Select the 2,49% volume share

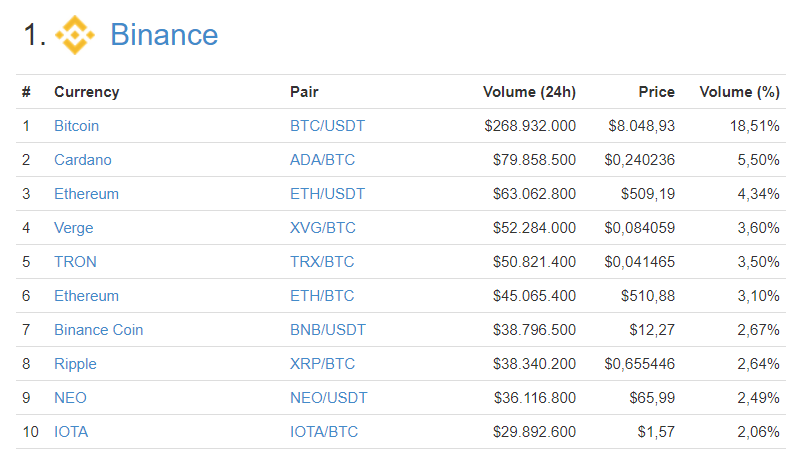[x=759, y=398]
